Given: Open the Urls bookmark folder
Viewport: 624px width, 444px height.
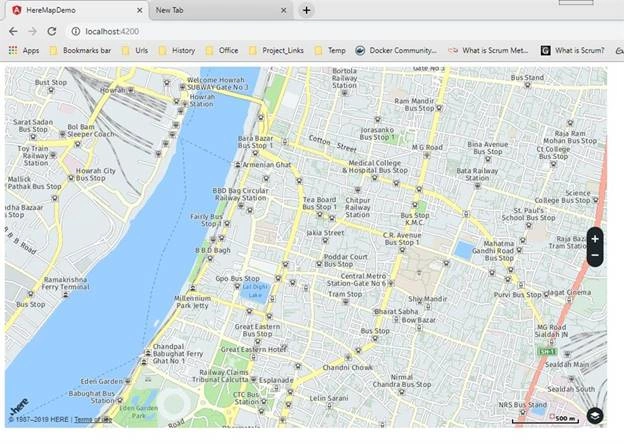Looking at the screenshot, I should [x=135, y=51].
